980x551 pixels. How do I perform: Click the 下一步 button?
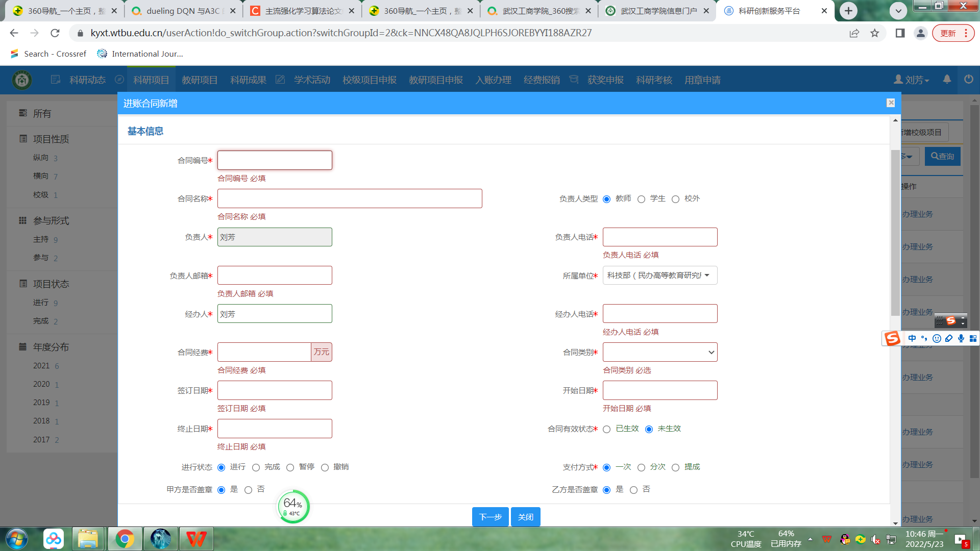tap(490, 517)
